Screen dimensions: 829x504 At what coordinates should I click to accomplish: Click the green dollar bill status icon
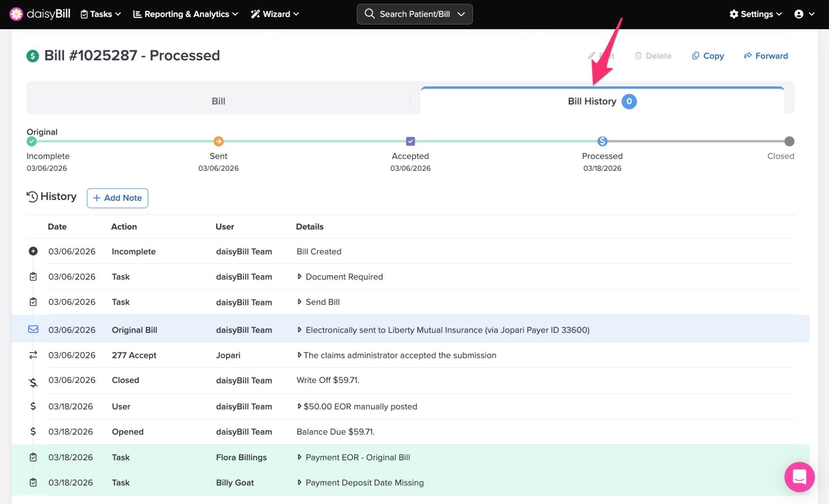[33, 56]
